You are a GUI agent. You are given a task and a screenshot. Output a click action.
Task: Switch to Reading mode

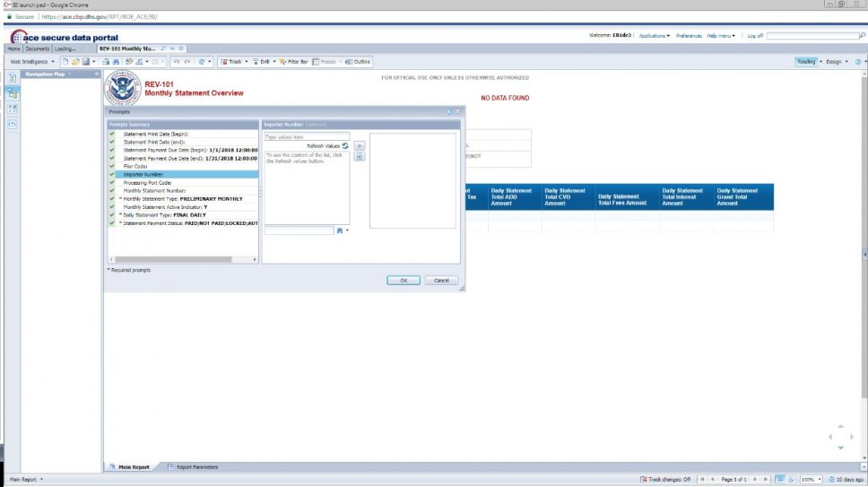click(x=806, y=62)
